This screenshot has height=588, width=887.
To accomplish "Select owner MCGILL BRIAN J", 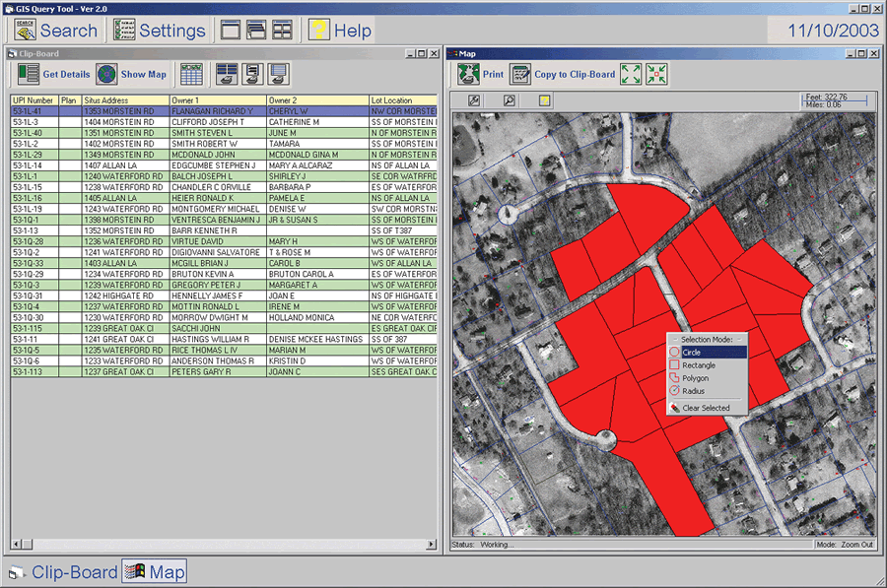I will [218, 263].
